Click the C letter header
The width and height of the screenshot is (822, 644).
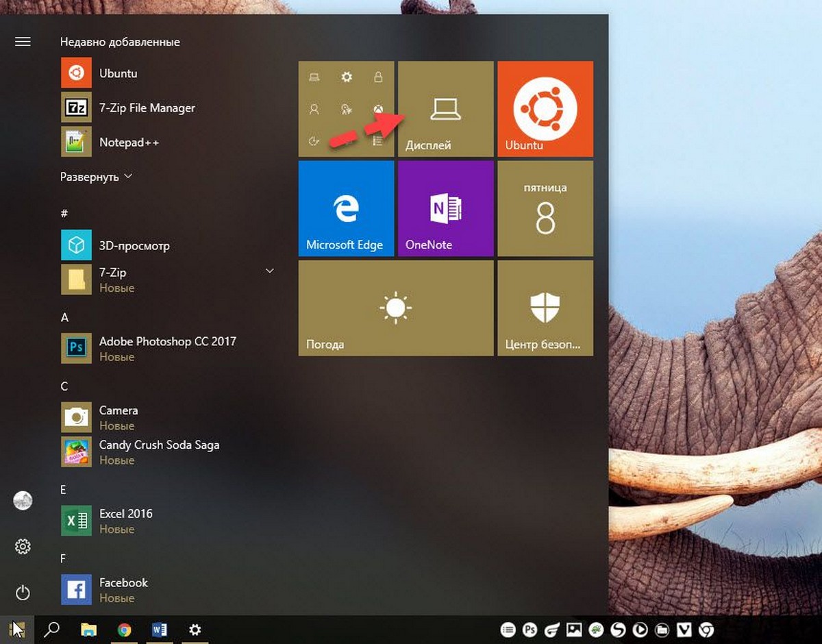(64, 386)
